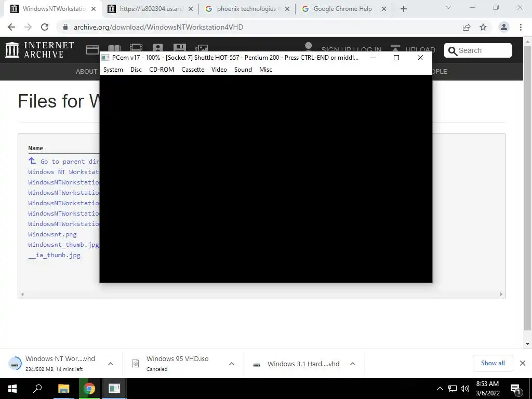Click the Name column header
The height and width of the screenshot is (399, 532).
(36, 148)
